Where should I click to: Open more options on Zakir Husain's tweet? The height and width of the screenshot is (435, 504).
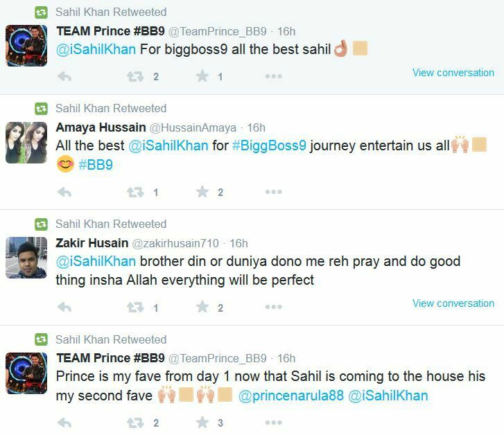pos(274,307)
